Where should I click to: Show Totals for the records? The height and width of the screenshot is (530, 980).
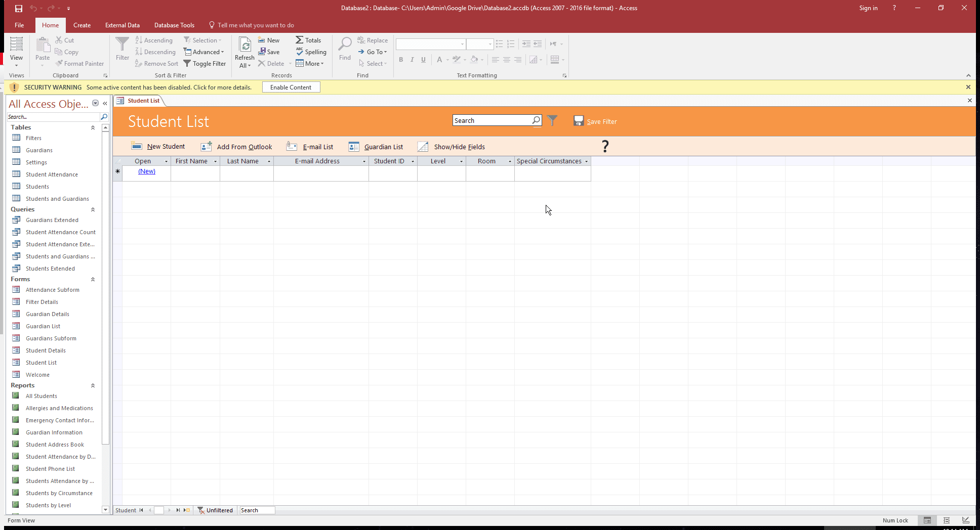click(x=309, y=40)
